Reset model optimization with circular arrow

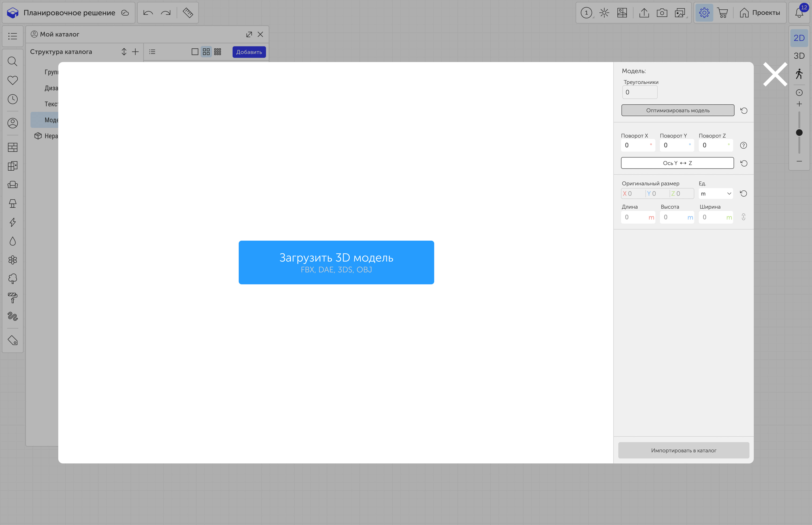pyautogui.click(x=743, y=111)
